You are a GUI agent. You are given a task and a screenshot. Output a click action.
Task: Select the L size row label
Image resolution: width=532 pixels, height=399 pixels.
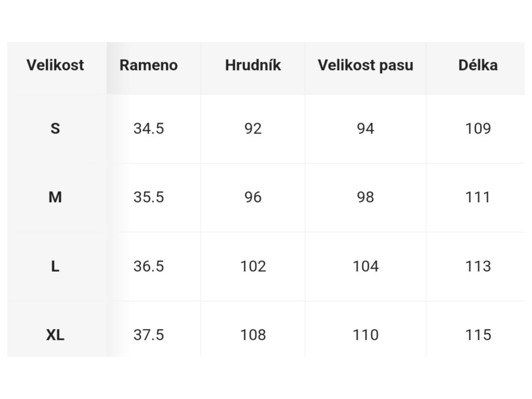(55, 267)
